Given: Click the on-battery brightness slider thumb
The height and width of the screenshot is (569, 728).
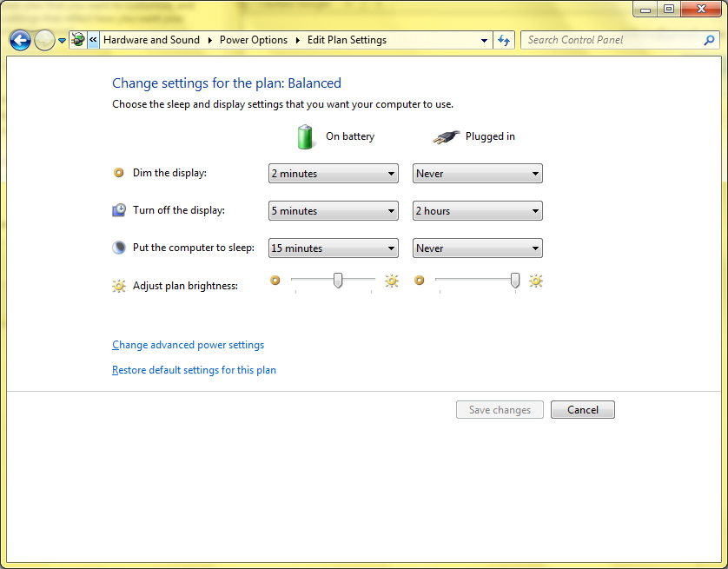Looking at the screenshot, I should click(x=338, y=281).
